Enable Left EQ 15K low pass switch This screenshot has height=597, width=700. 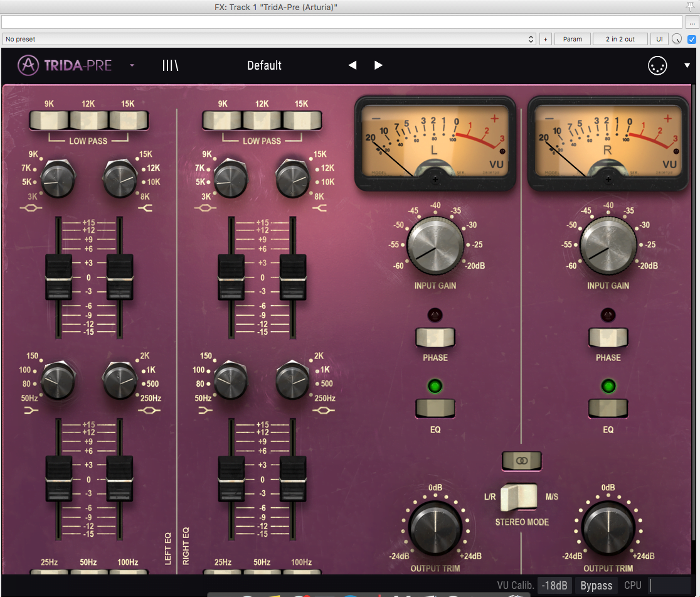[x=128, y=121]
